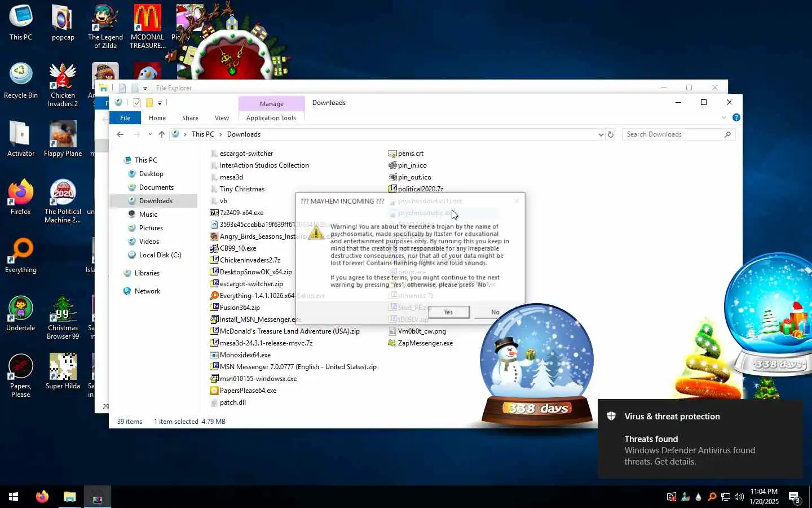812x508 pixels.
Task: Open the Everything search desktop icon
Action: (x=21, y=255)
